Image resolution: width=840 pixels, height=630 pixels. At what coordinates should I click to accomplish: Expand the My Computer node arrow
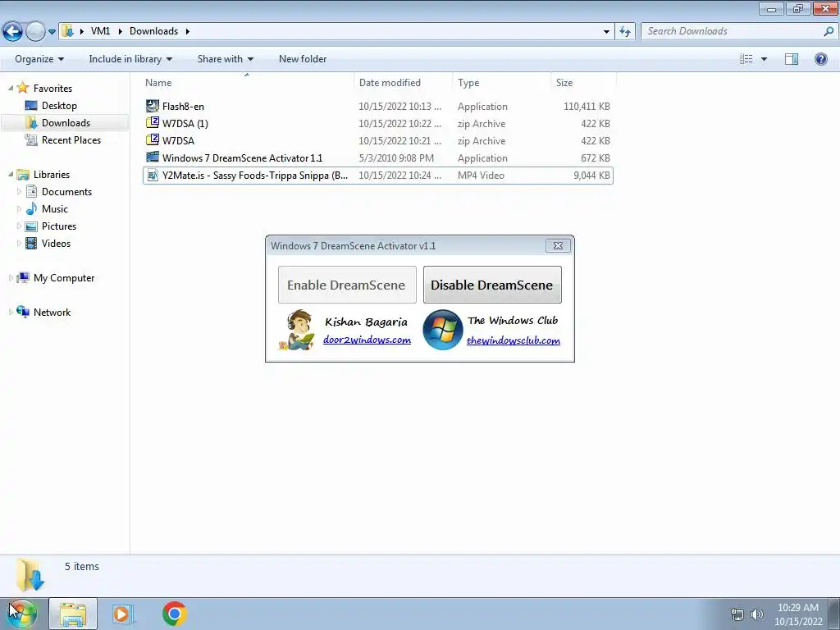tap(11, 277)
